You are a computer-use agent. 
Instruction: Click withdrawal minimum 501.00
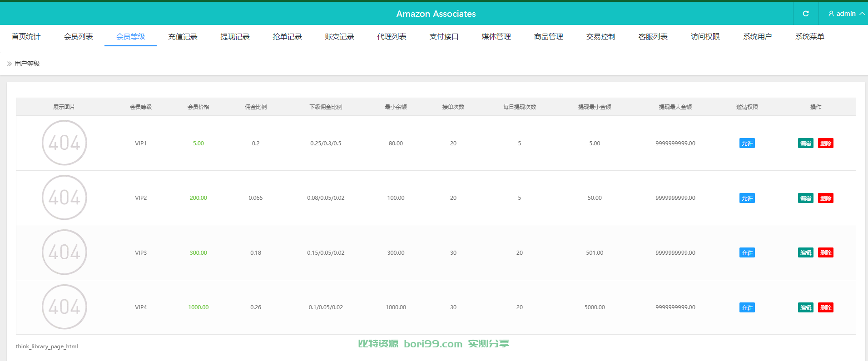[x=595, y=252]
